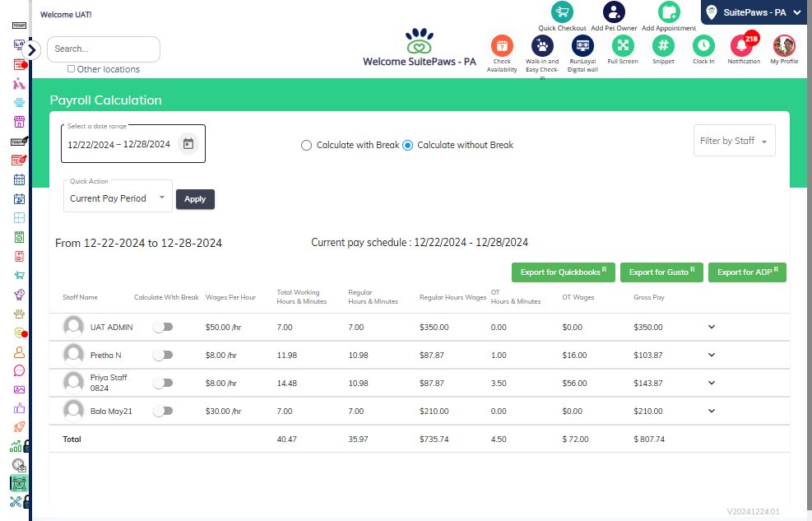The width and height of the screenshot is (812, 521).
Task: Open Walk-in and Easy Check-in
Action: [x=542, y=46]
